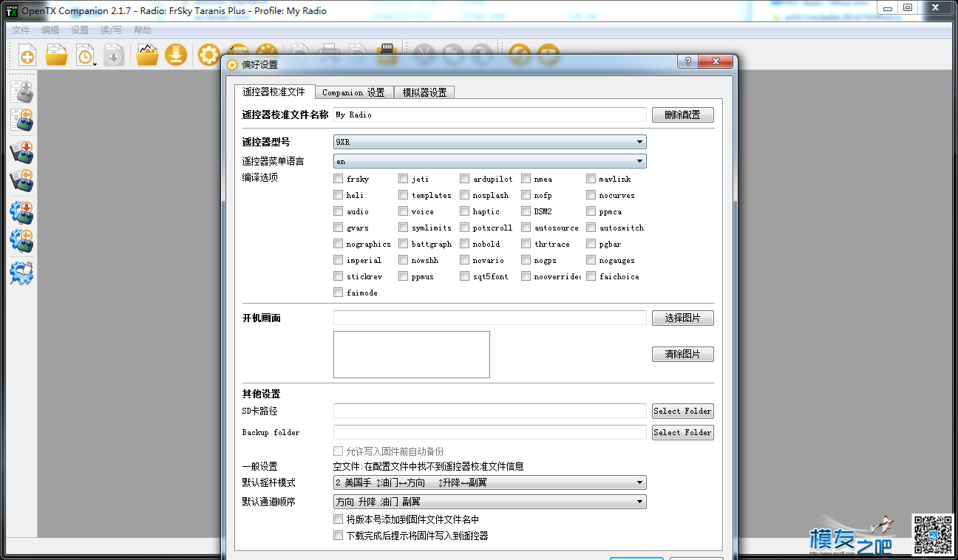Screen dimensions: 958x560
Task: Open the 遥控器菜单语言 dropdown showing en
Action: tap(489, 161)
